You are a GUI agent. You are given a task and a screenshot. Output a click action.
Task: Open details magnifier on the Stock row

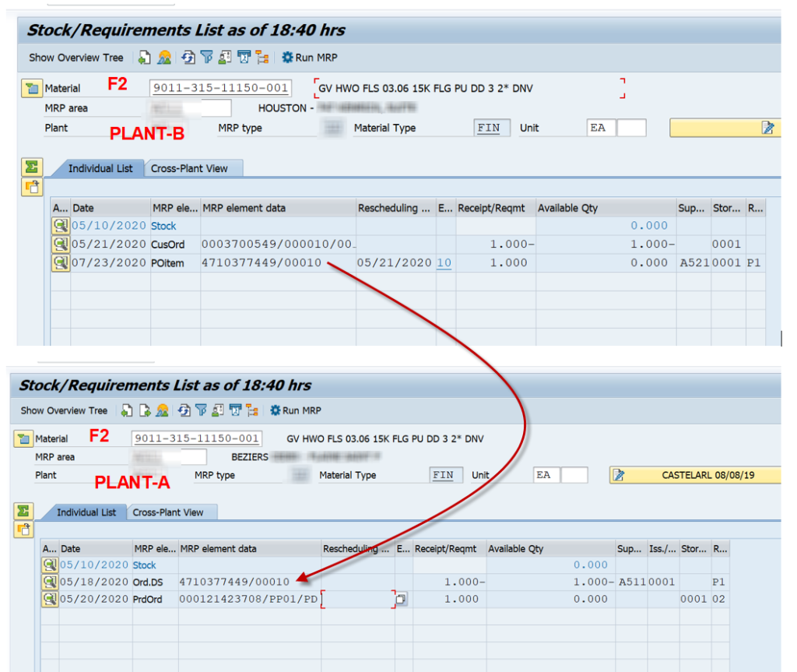pyautogui.click(x=61, y=226)
